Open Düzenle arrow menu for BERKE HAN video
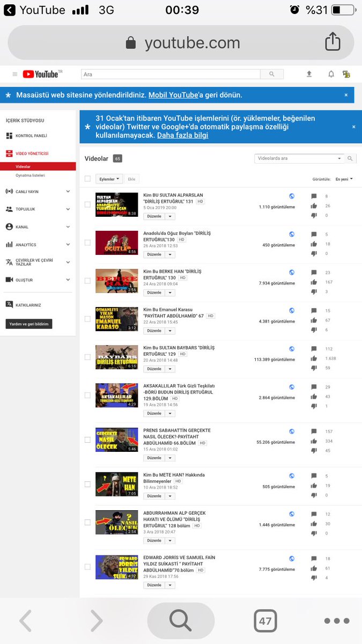 click(169, 292)
